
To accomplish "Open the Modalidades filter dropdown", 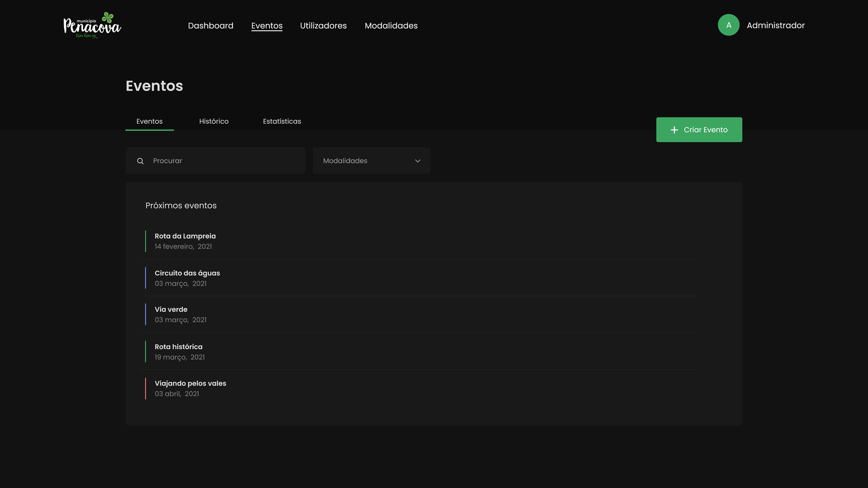I will 371,161.
